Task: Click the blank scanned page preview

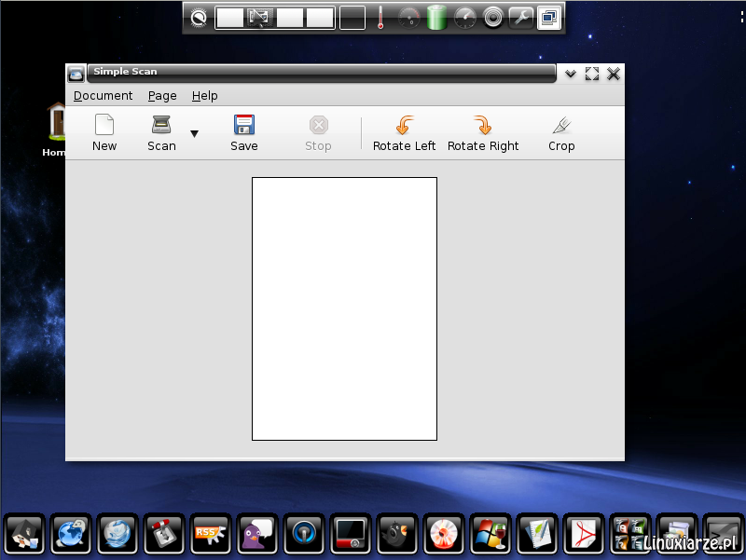Action: point(344,308)
